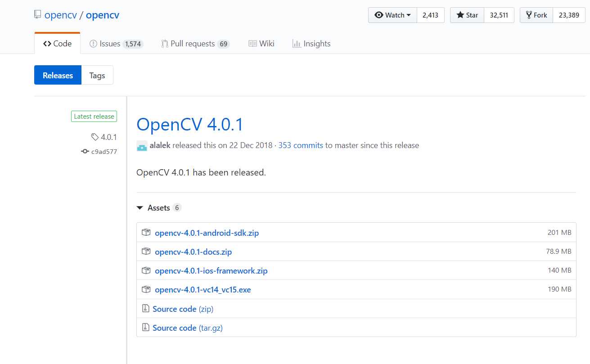
Task: Click package icon beside android-sdk.zip
Action: (146, 232)
